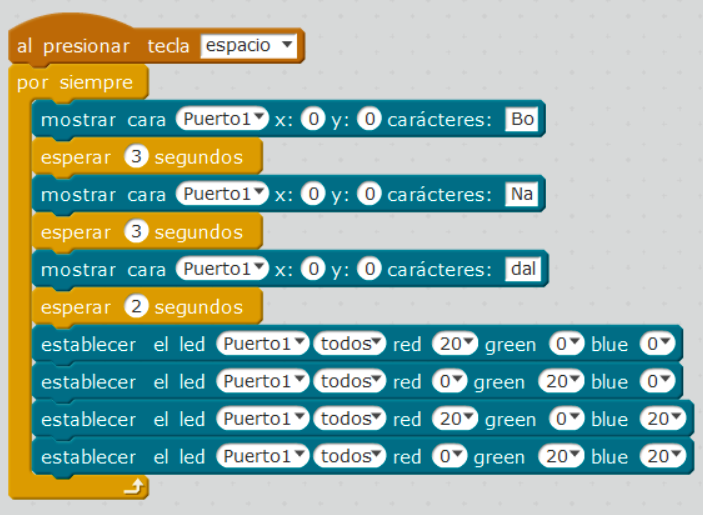Click the 'Bo' characters text field
The height and width of the screenshot is (515, 703).
click(x=522, y=119)
